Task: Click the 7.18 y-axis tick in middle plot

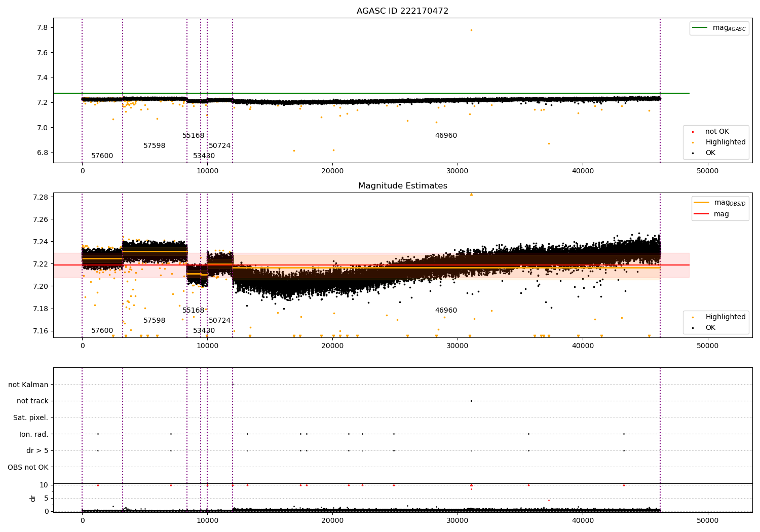Action: [x=41, y=309]
